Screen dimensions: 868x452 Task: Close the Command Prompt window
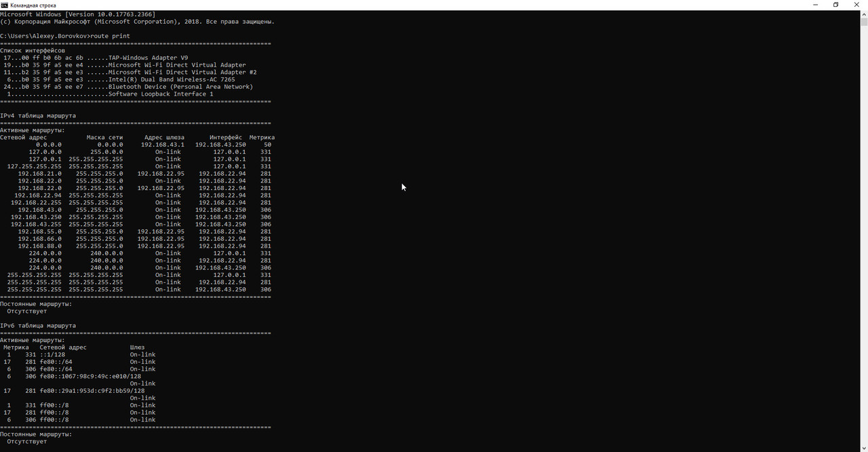(856, 5)
